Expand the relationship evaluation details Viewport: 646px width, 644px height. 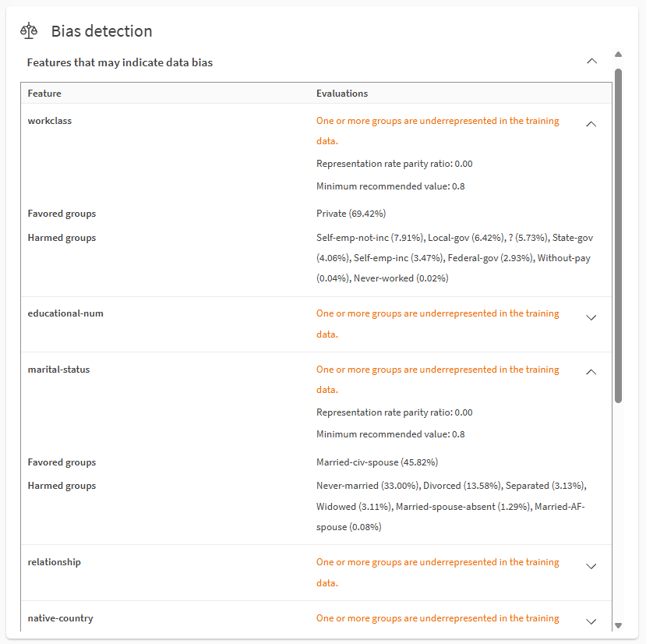[x=591, y=566]
